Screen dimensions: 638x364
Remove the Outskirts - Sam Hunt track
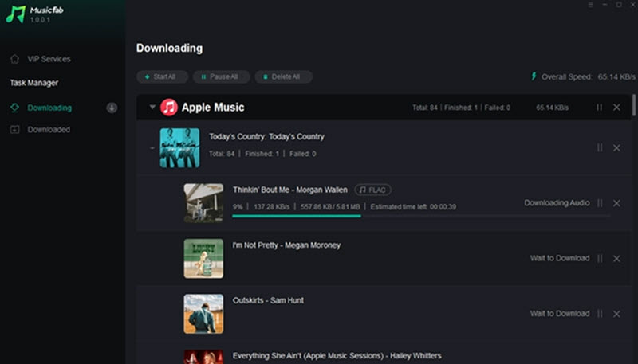point(616,314)
